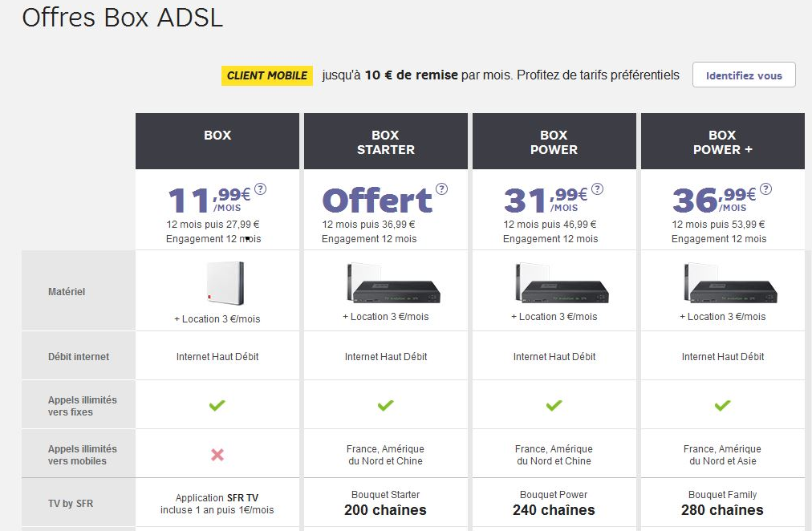
Task: Click the green checkmark in the BOX column
Action: (x=217, y=406)
